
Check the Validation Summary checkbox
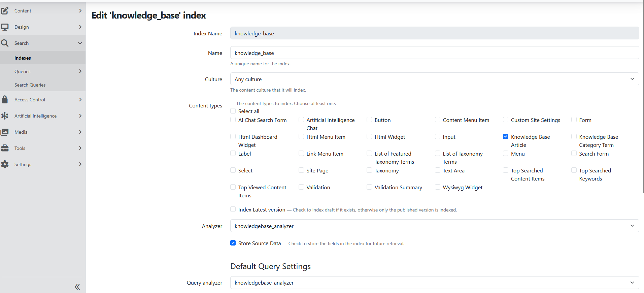pos(369,187)
